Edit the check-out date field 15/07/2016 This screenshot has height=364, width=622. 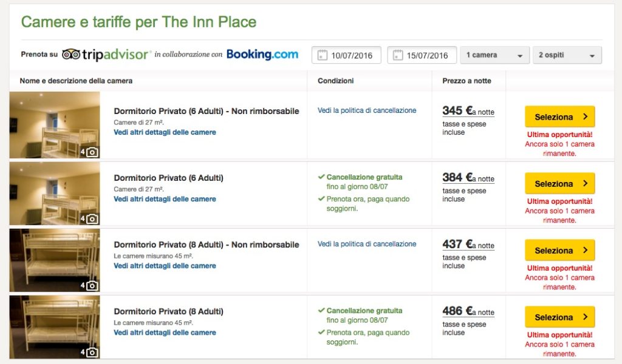[427, 55]
